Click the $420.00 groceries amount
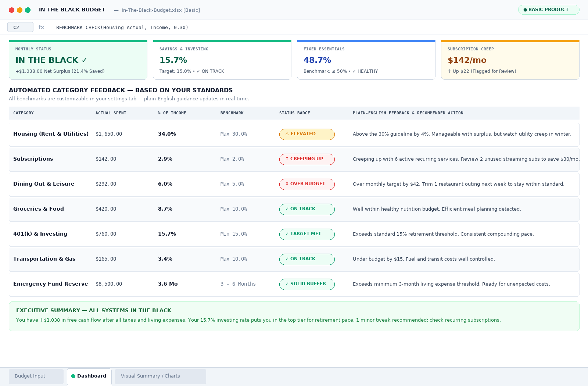Image resolution: width=588 pixels, height=386 pixels. coord(106,209)
